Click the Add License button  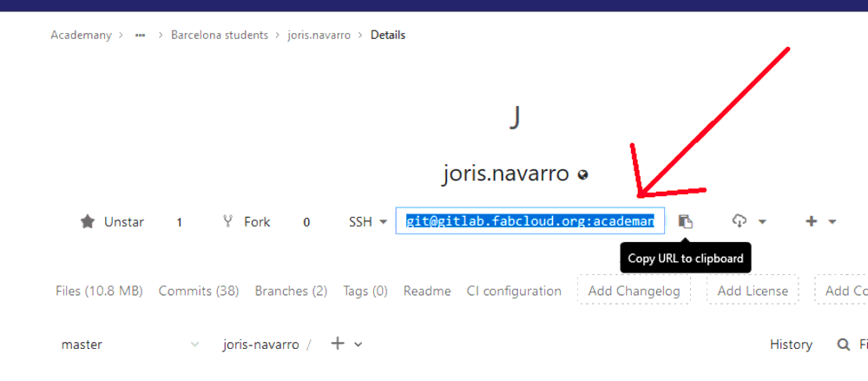pyautogui.click(x=753, y=291)
